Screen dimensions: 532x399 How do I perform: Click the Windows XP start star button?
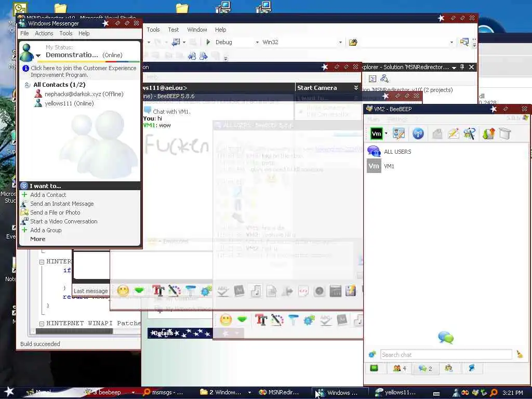pos(9,392)
